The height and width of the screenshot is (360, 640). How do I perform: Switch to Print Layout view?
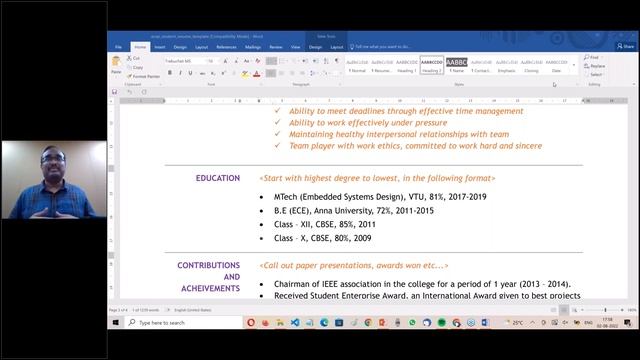click(564, 310)
